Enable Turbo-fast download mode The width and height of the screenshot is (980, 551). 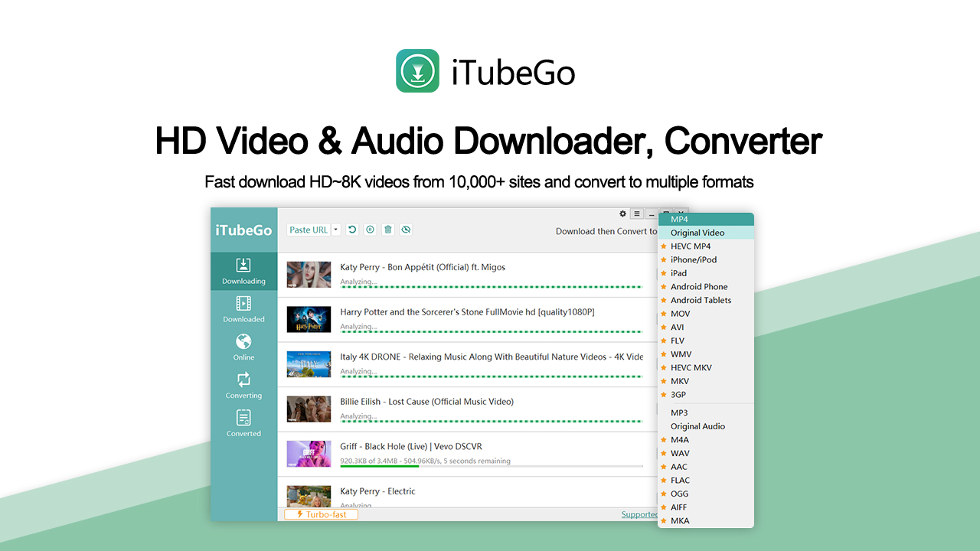tap(320, 514)
